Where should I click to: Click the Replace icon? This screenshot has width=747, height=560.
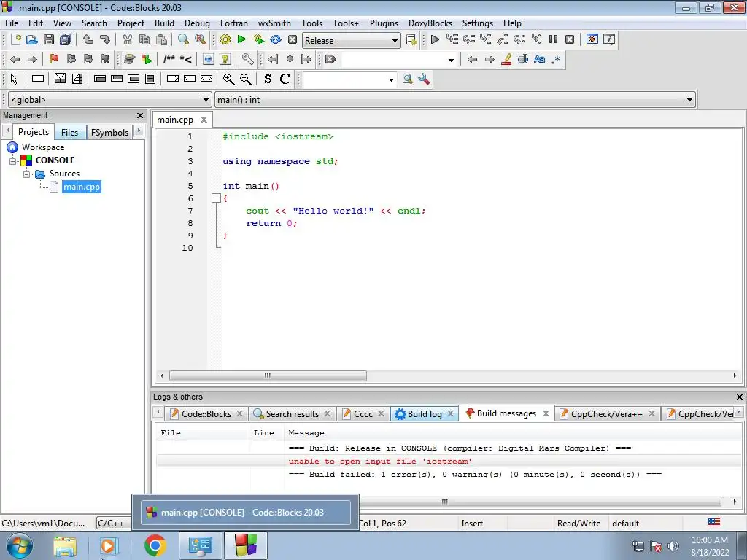point(200,39)
